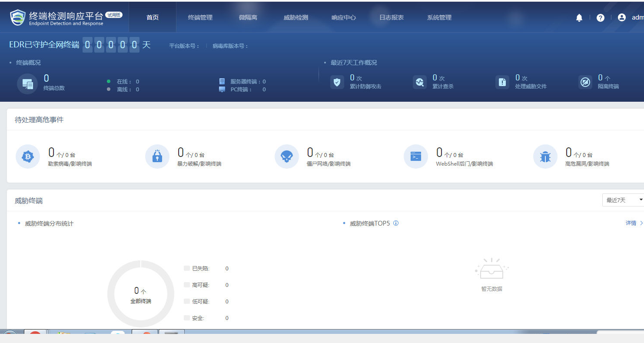This screenshot has width=644, height=343.
Task: Click the 隔离终端 blocked-circle icon
Action: click(585, 82)
